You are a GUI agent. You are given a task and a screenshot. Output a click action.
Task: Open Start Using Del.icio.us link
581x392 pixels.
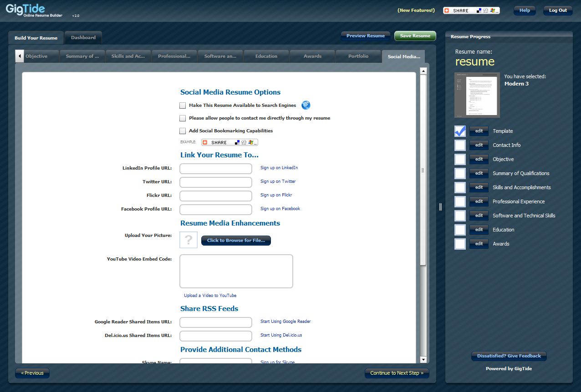[281, 335]
